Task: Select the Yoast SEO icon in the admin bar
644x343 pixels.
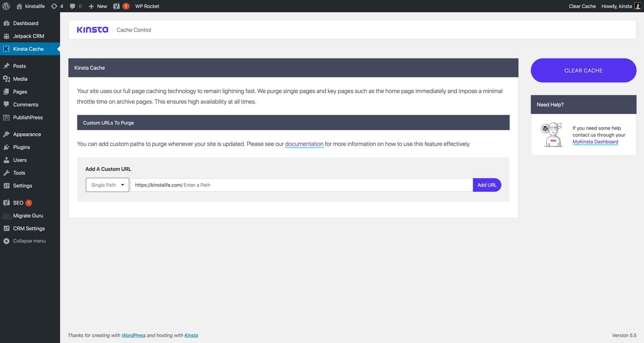Action: 117,6
